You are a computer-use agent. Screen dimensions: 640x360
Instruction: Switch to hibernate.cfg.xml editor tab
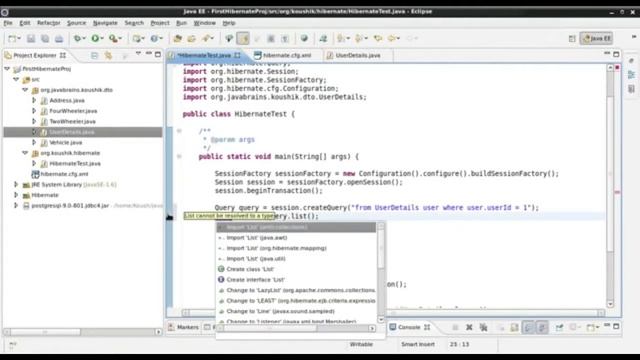point(287,55)
